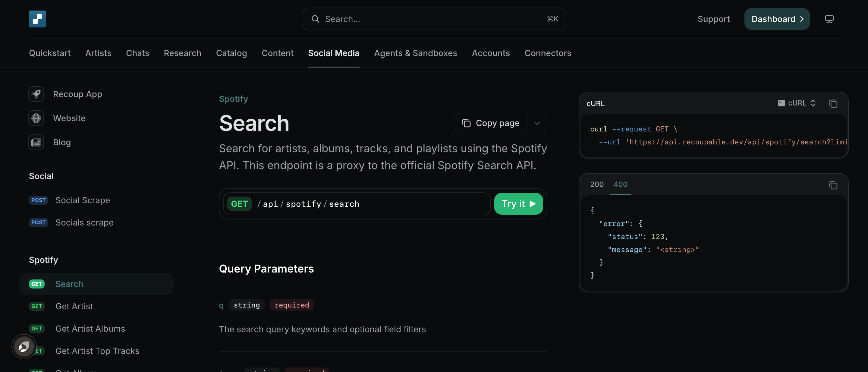868x372 pixels.
Task: Open the Socials scrape endpoint page
Action: click(84, 222)
